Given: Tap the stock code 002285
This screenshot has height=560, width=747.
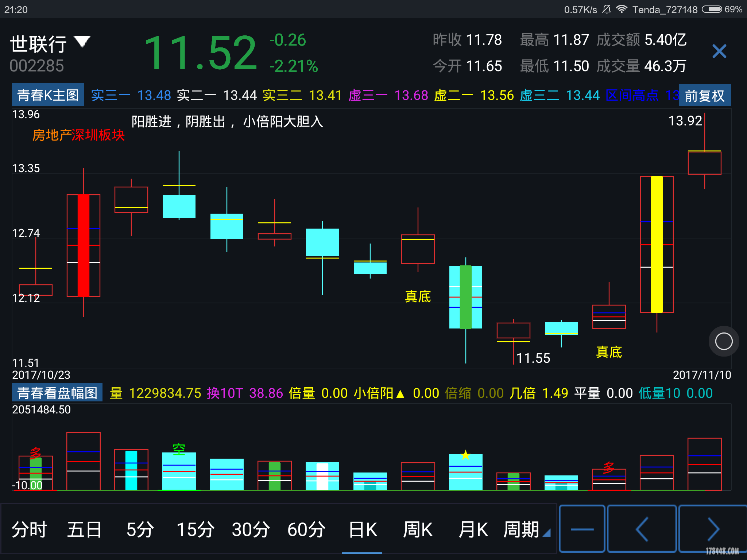Looking at the screenshot, I should point(36,66).
